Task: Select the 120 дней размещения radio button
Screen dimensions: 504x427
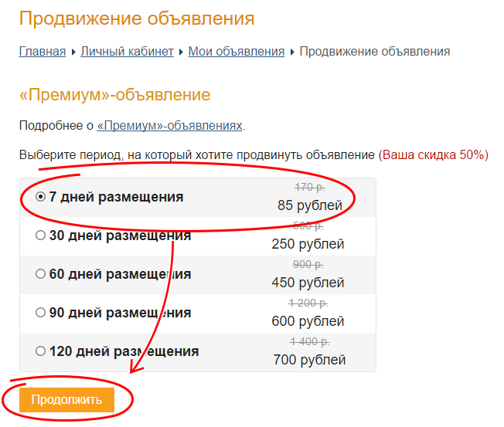Action: coord(40,351)
